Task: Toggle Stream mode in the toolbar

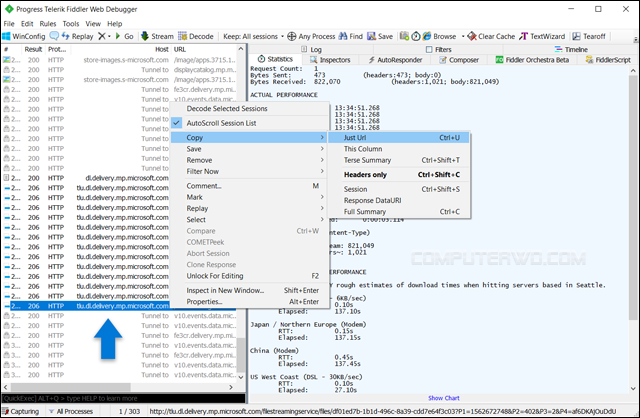Action: coord(157,36)
